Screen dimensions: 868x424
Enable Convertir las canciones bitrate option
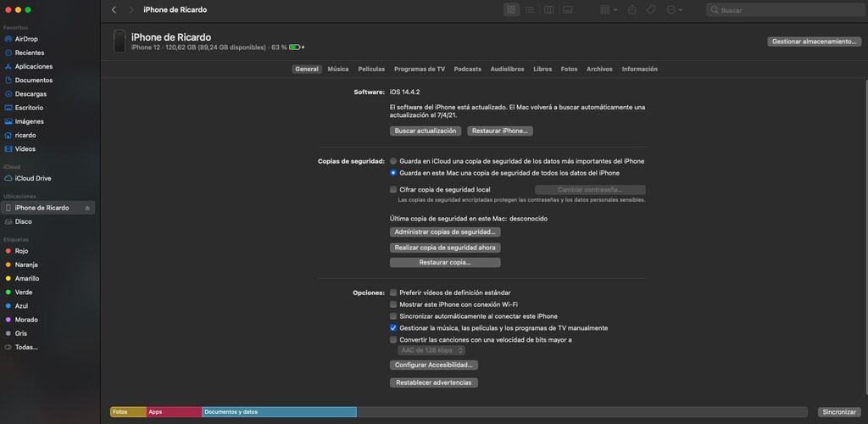(x=393, y=340)
